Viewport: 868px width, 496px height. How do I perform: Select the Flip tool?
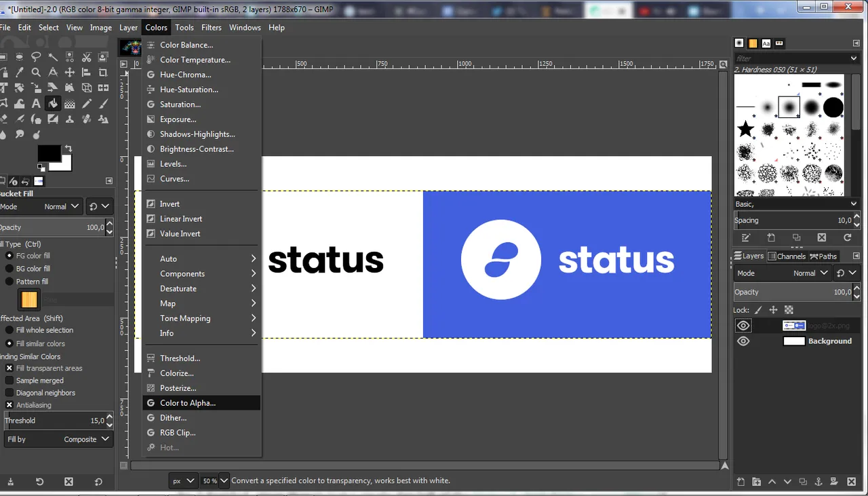coord(103,88)
